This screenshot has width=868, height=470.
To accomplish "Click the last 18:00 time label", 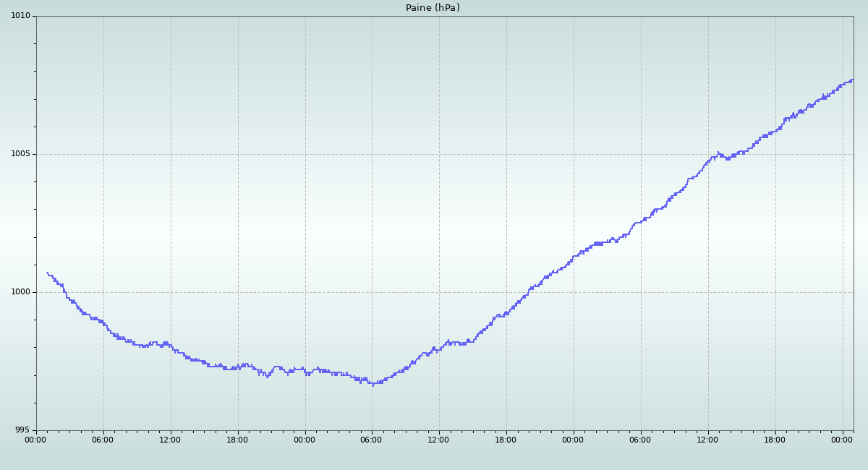I will pos(775,440).
